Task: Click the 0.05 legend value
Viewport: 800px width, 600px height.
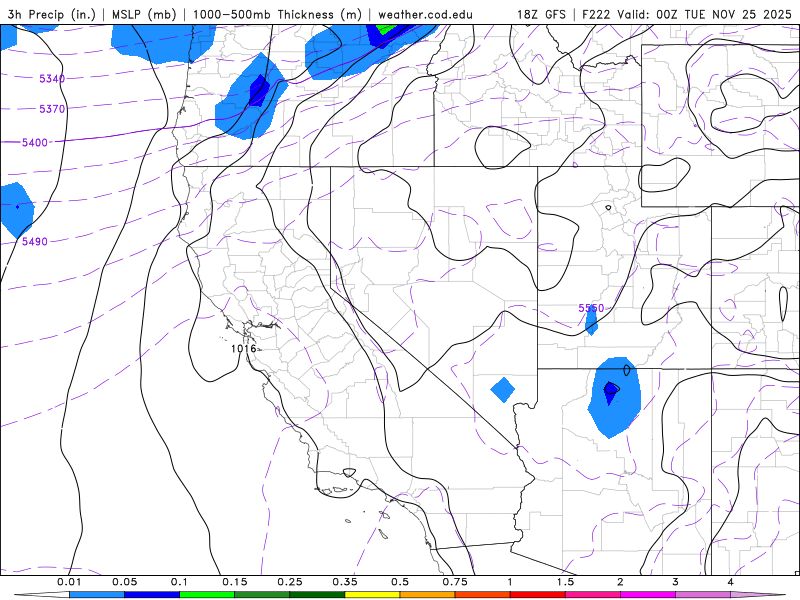Action: pyautogui.click(x=124, y=582)
